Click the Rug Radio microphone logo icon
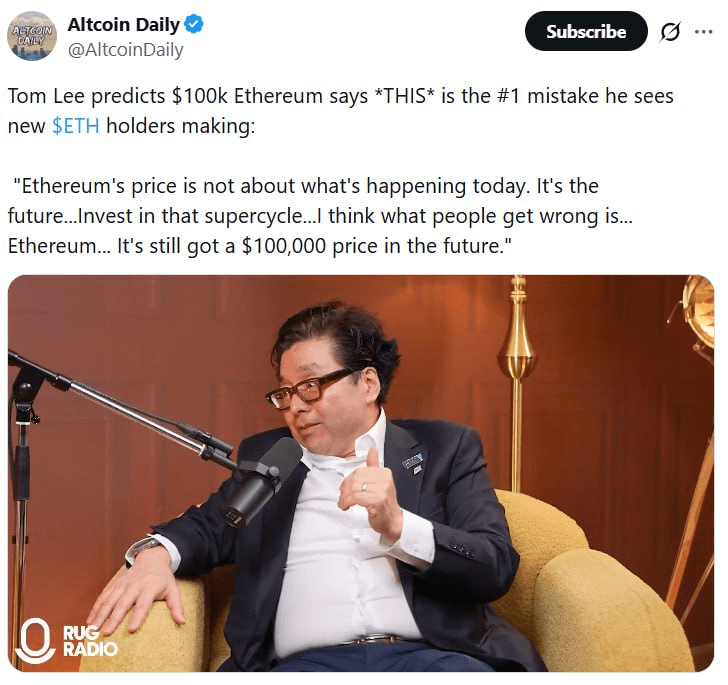728x685 pixels. click(x=35, y=641)
